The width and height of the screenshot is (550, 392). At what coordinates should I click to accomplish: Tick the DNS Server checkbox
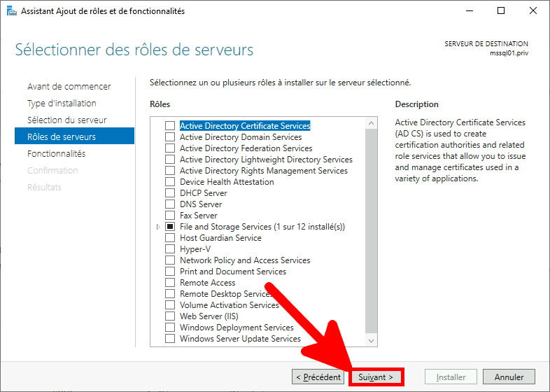point(170,204)
